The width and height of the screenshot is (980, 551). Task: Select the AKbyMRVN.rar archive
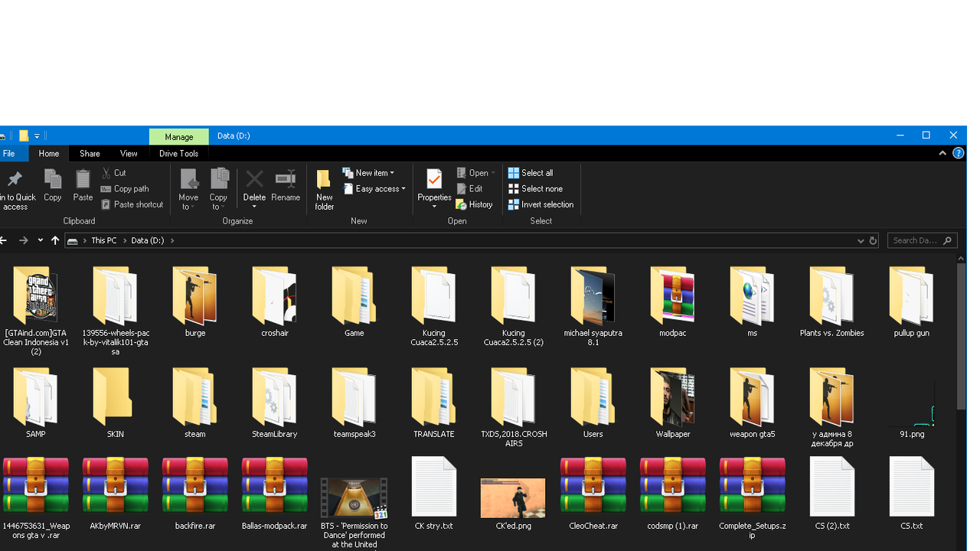116,494
